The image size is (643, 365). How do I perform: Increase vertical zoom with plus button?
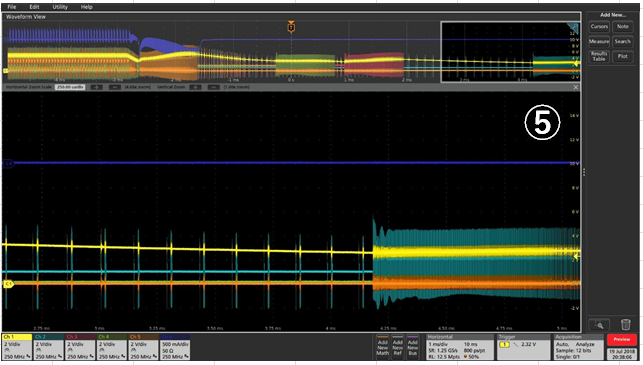point(195,87)
